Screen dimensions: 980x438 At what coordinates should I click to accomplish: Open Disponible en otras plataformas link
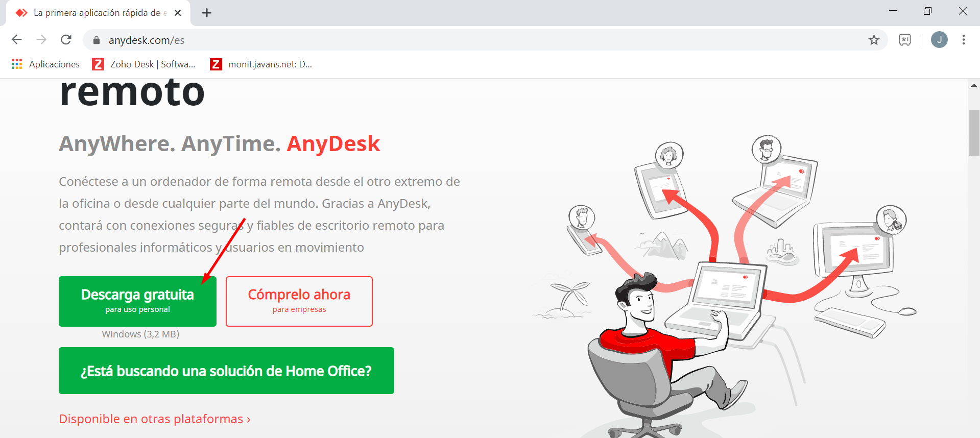(x=155, y=419)
